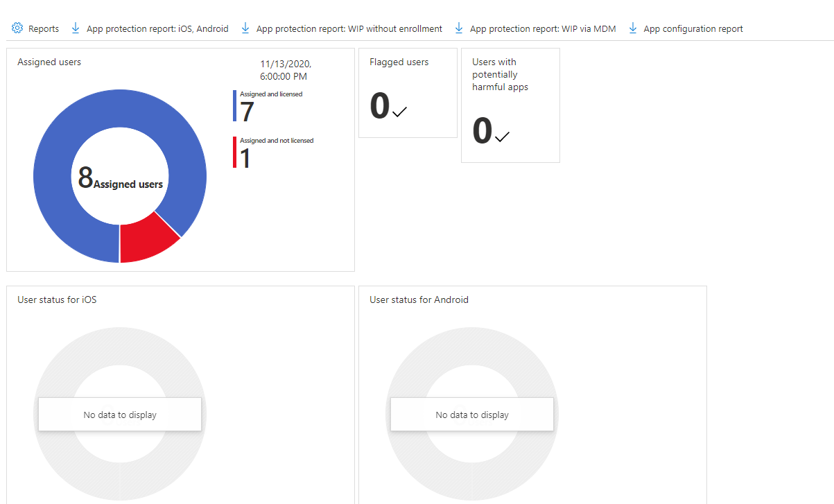The image size is (834, 504).
Task: Click the 8 Assigned users center label
Action: (120, 179)
